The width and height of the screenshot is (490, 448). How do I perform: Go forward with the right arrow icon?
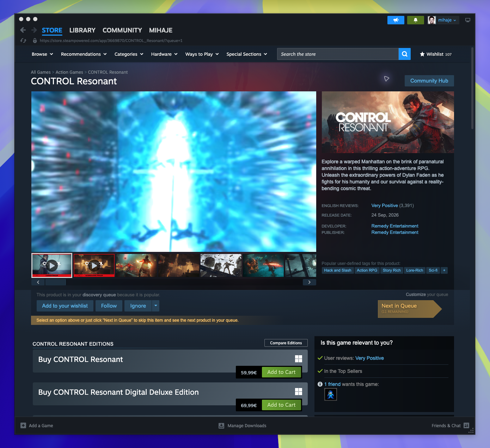click(34, 30)
